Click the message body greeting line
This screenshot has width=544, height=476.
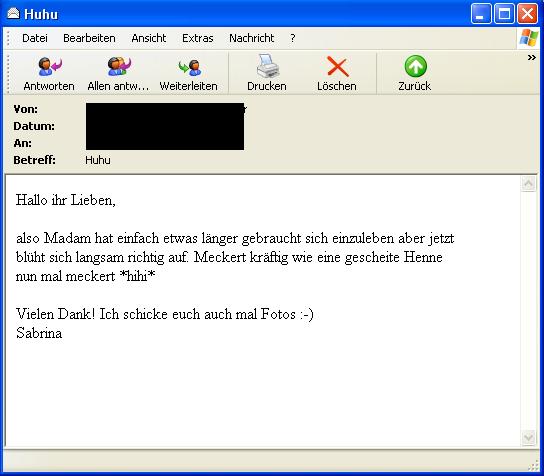[66, 200]
